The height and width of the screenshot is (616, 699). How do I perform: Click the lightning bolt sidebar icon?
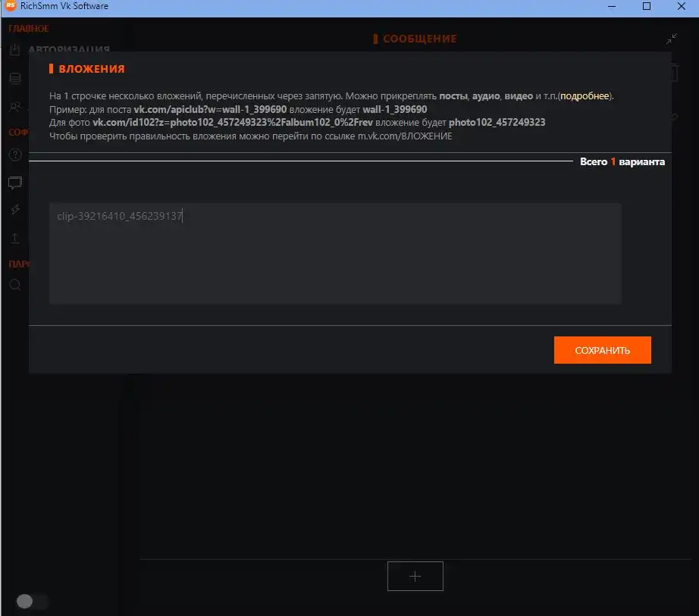[14, 209]
